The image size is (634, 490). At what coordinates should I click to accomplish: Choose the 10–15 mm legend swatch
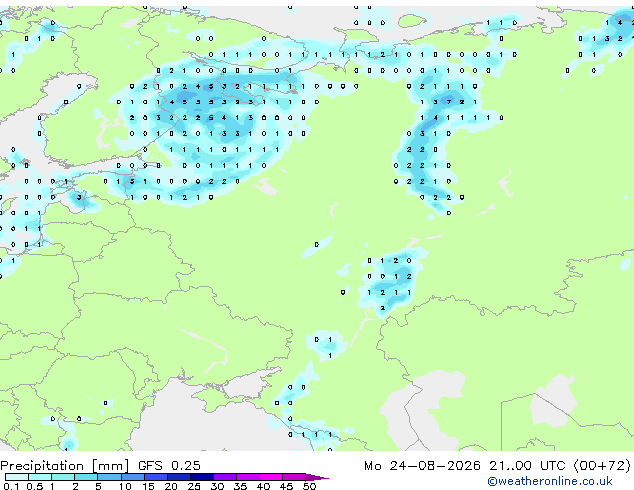point(132,477)
